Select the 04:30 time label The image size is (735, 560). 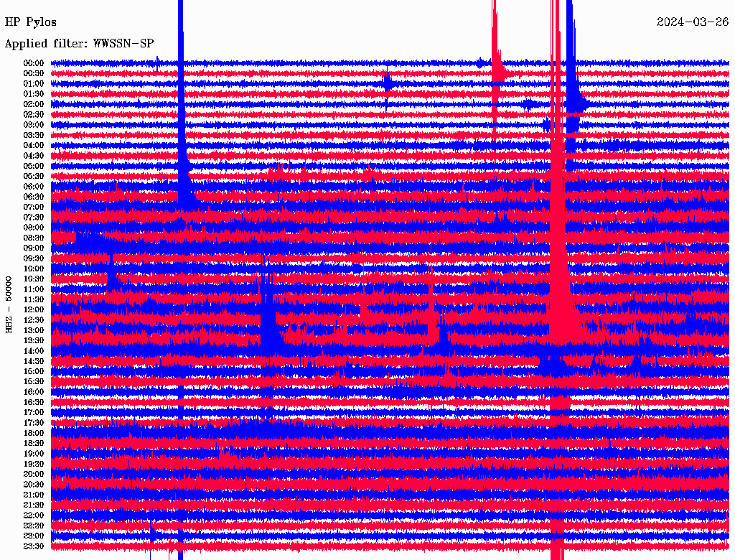click(x=33, y=155)
